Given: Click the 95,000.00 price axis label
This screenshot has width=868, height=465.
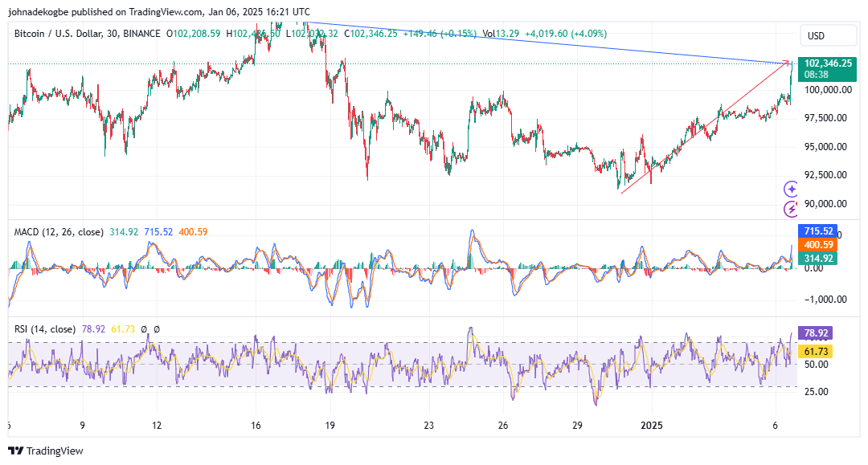Looking at the screenshot, I should pos(825,146).
